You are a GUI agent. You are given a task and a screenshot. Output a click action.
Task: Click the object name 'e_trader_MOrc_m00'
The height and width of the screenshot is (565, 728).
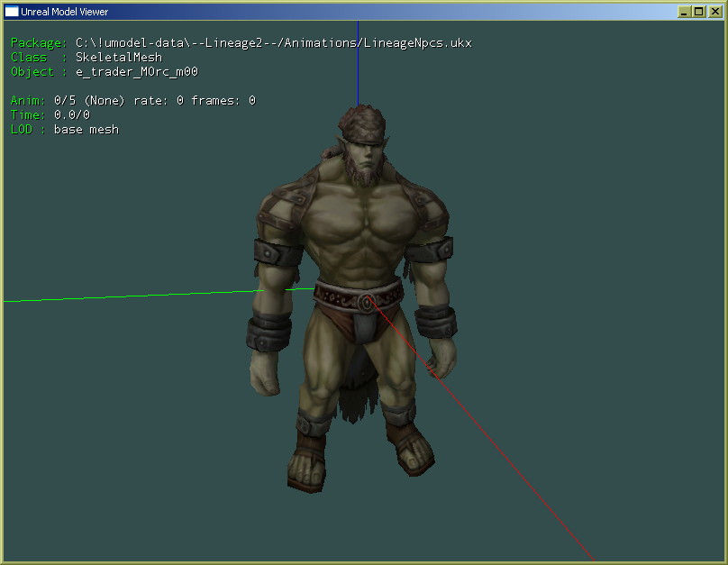[x=137, y=72]
